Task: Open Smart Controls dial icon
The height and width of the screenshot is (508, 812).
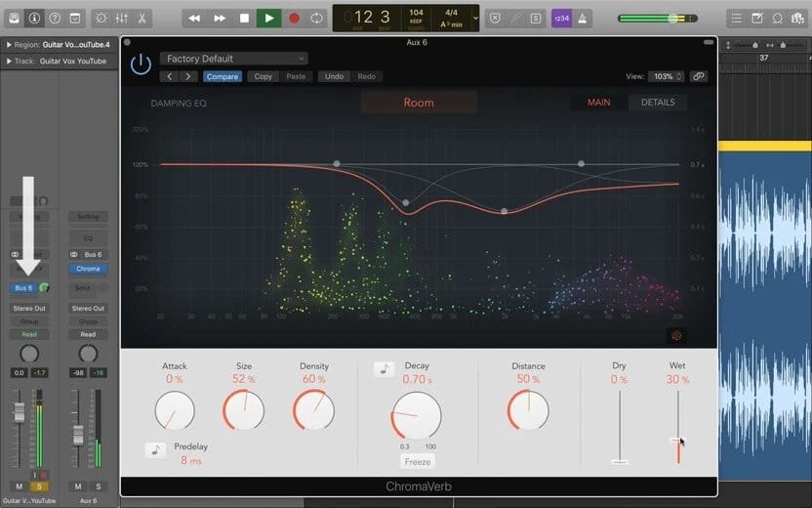Action: tap(101, 19)
